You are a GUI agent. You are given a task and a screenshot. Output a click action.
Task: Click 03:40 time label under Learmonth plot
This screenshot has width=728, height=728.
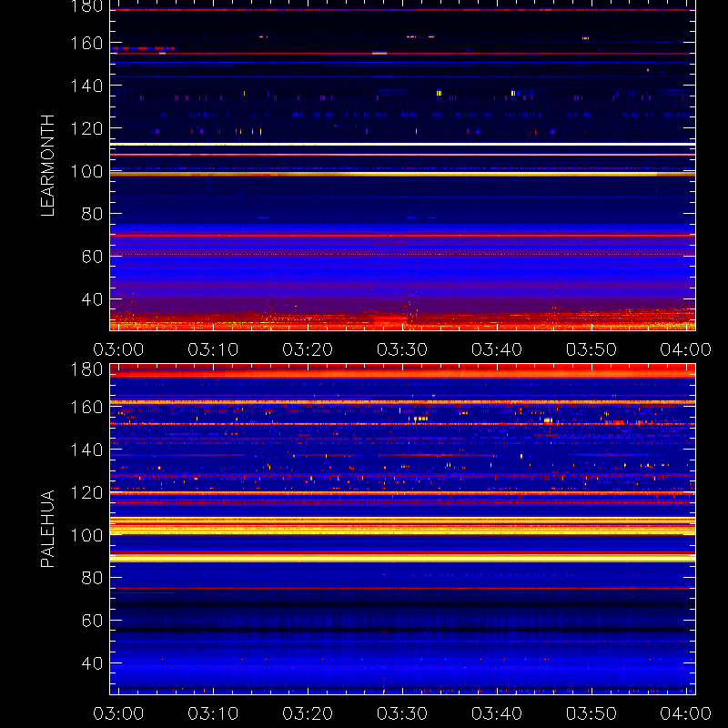497,349
